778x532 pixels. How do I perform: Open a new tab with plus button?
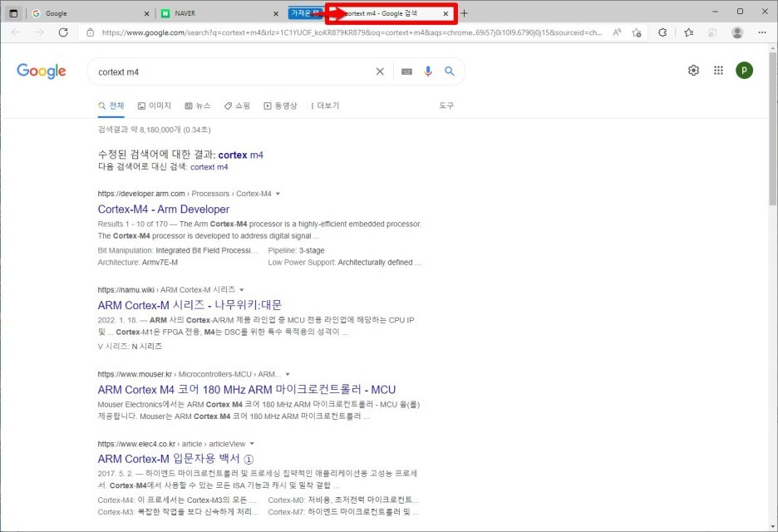(464, 13)
